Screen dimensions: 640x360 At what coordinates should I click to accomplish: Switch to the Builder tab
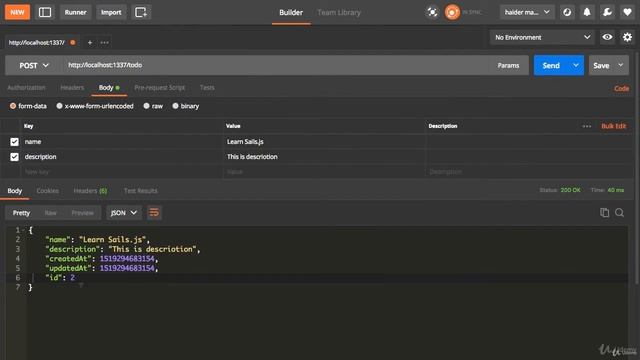click(x=291, y=13)
